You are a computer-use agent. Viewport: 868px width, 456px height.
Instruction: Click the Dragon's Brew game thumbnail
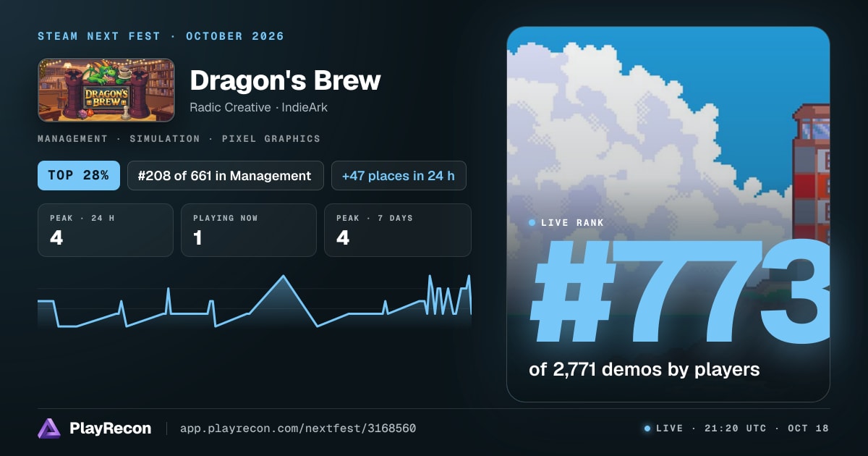click(106, 90)
